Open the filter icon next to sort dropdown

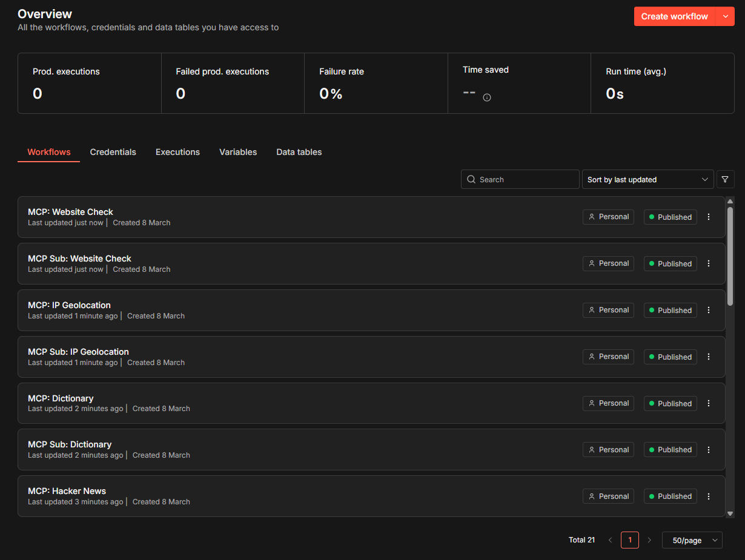coord(725,179)
